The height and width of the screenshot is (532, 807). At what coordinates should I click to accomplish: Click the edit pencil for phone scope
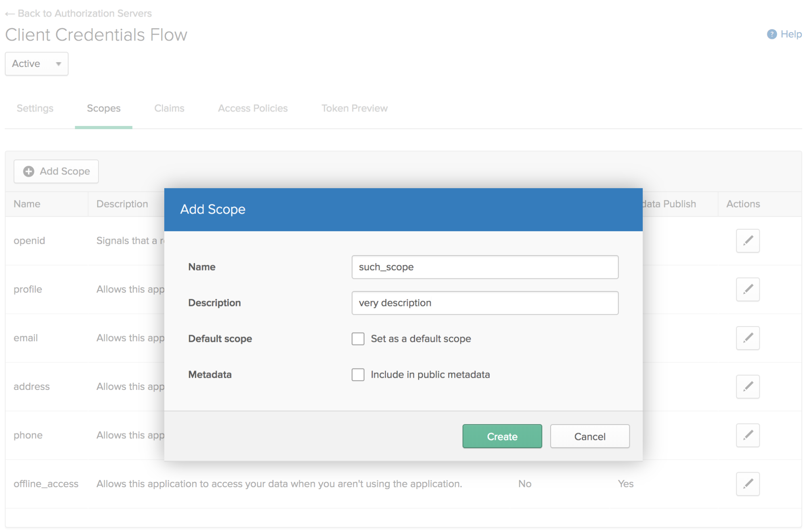click(747, 435)
